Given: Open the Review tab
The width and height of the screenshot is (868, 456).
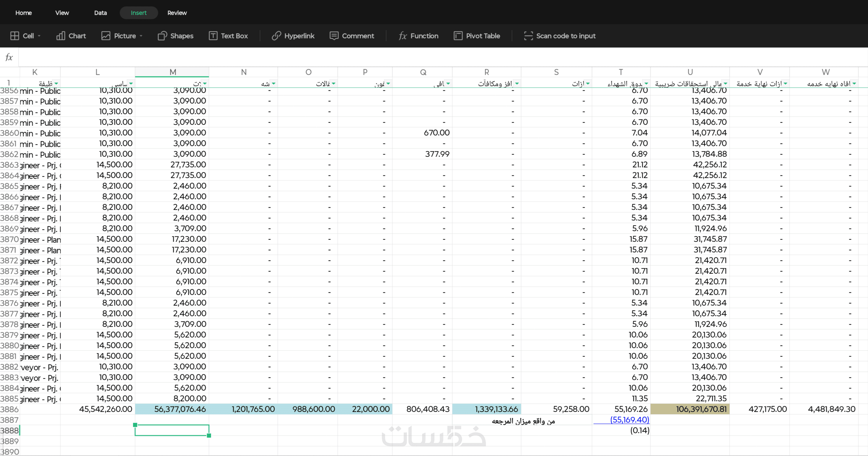Looking at the screenshot, I should click(177, 13).
